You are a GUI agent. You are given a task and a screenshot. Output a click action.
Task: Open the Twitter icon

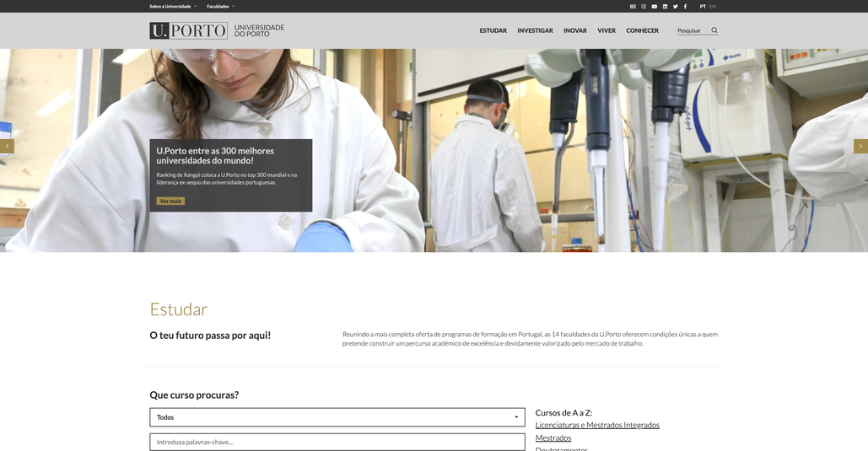[676, 7]
